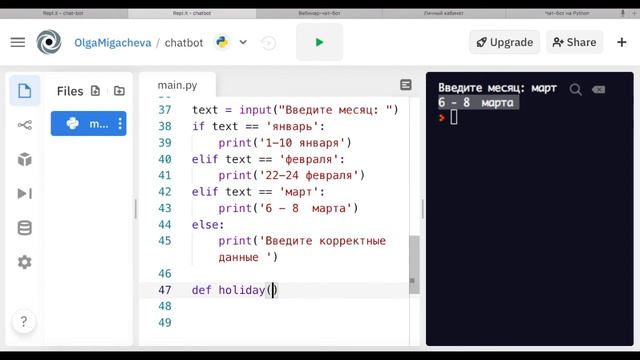
Task: Switch to third browser tab
Action: [x=319, y=13]
